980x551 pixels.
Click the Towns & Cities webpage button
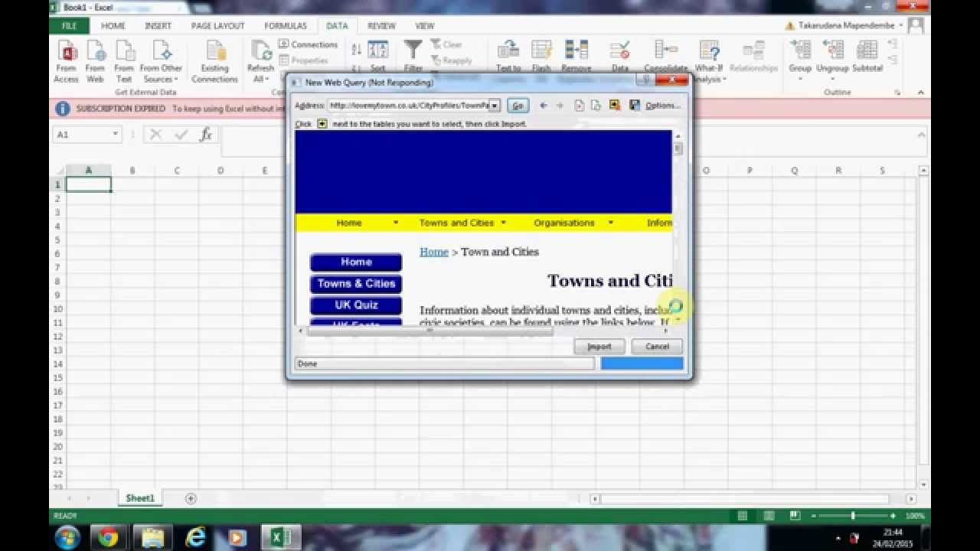[x=356, y=283]
